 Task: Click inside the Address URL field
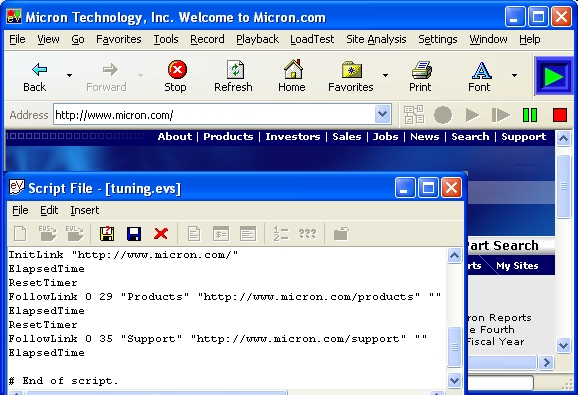coord(214,115)
